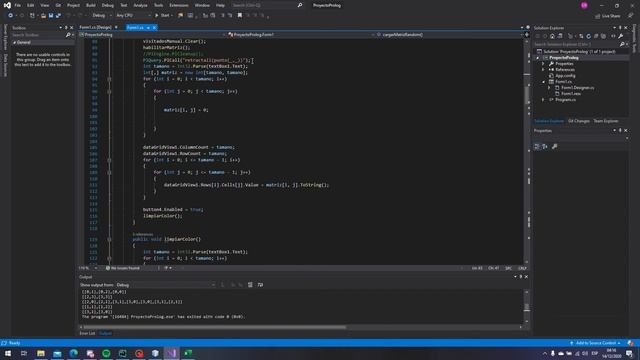This screenshot has height=360, width=640.
Task: Open the View menu
Action: [44, 5]
